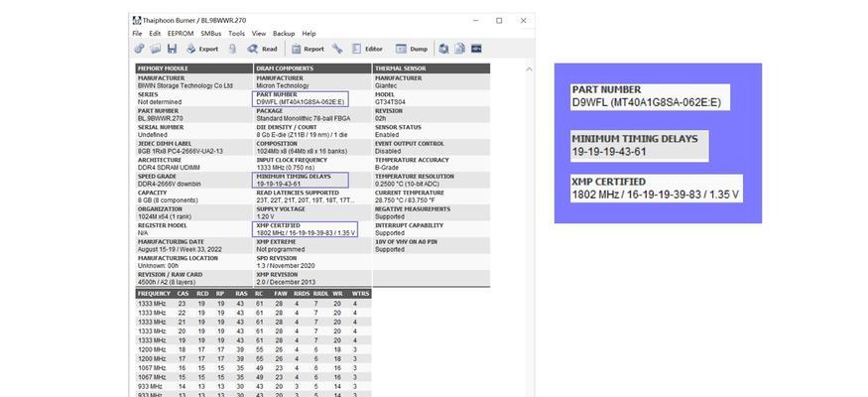868x397 pixels.
Task: Click the chain link icon in toolbar
Action: (x=139, y=49)
